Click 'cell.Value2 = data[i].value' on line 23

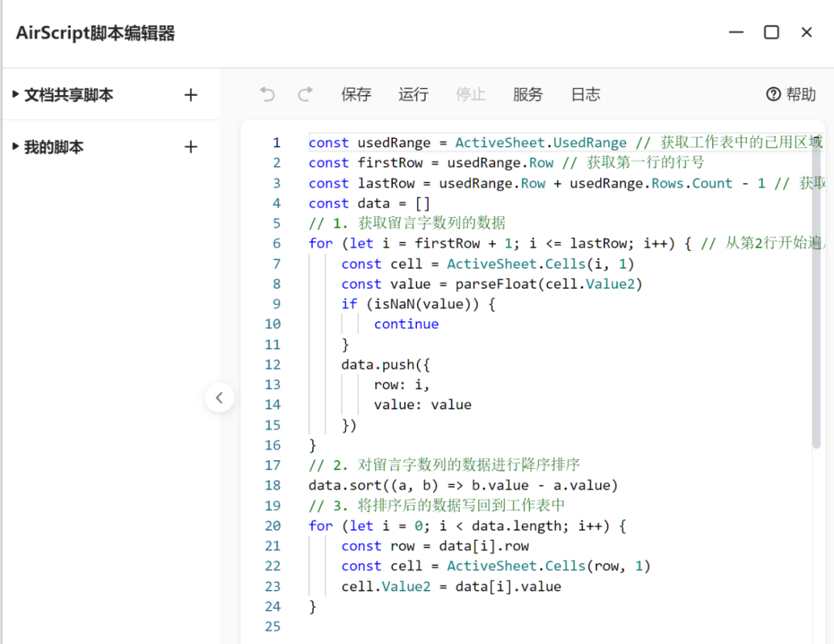[451, 587]
